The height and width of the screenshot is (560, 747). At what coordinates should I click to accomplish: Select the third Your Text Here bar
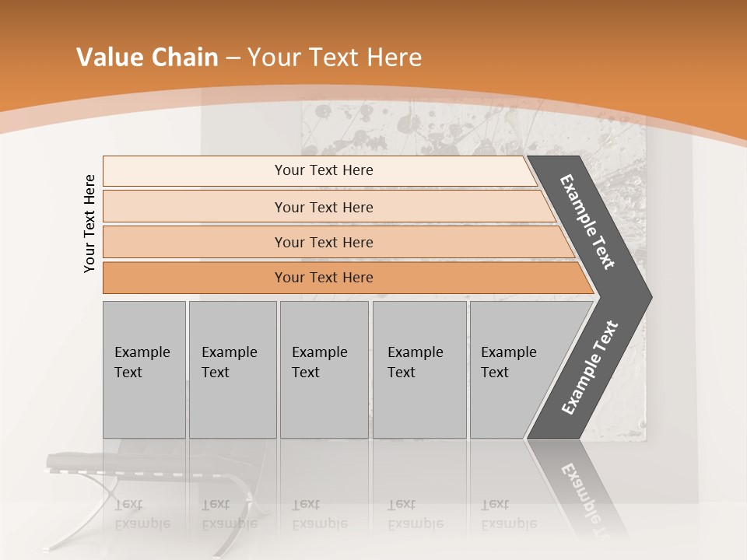[x=338, y=242]
